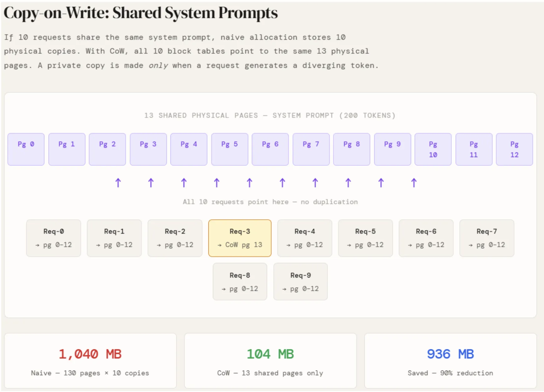Click the Req-9 request card

pyautogui.click(x=300, y=282)
